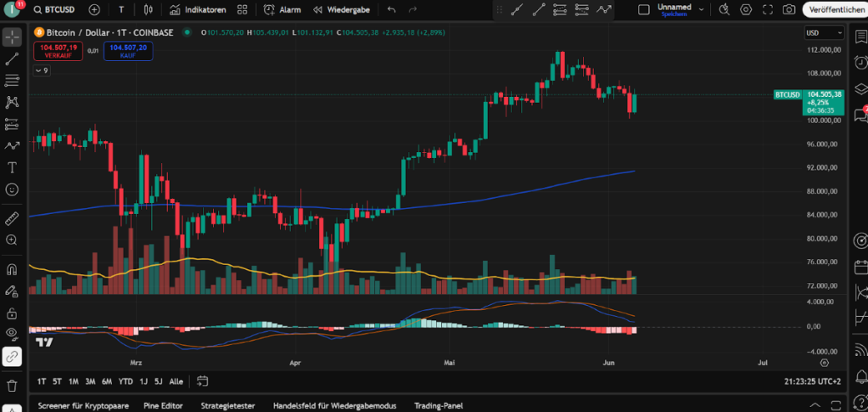
Task: Open the Pine Editor tab
Action: click(164, 405)
